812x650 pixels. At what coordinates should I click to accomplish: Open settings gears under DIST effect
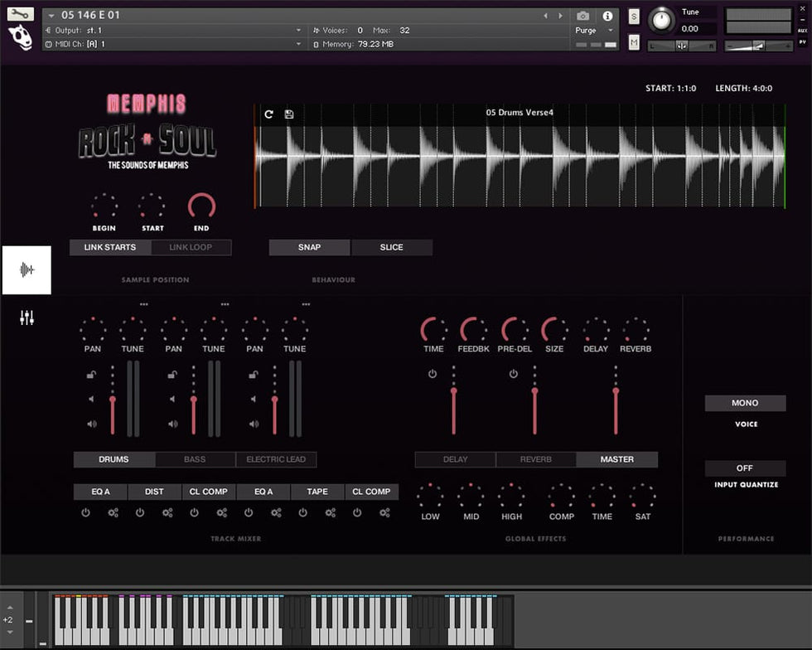pyautogui.click(x=167, y=513)
